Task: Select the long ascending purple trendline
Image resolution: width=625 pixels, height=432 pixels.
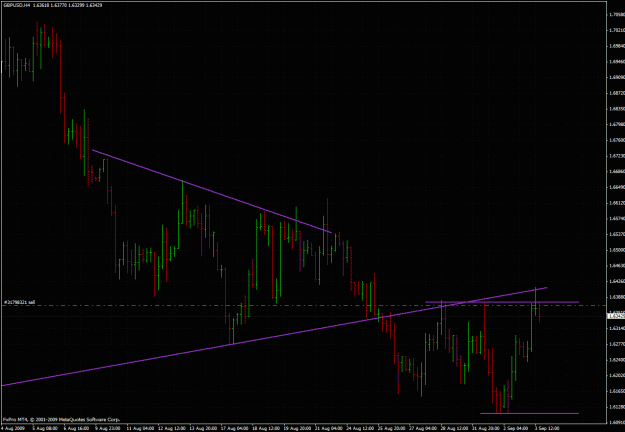Action: click(274, 336)
